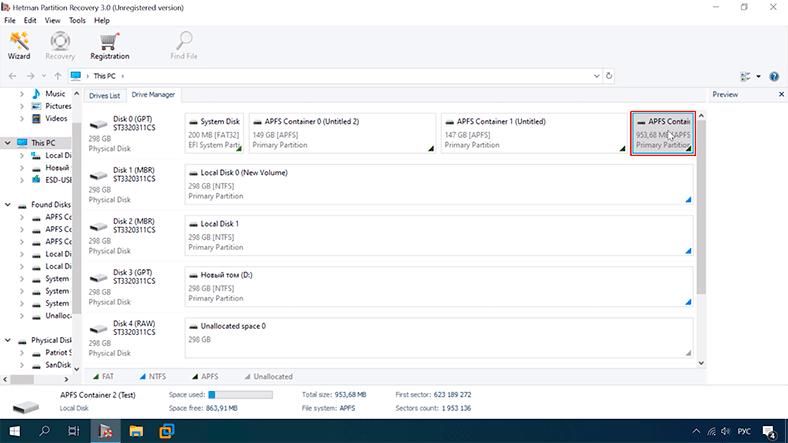Click Hetman Partition Recovery taskbar icon
This screenshot has height=443, width=788.
(106, 431)
